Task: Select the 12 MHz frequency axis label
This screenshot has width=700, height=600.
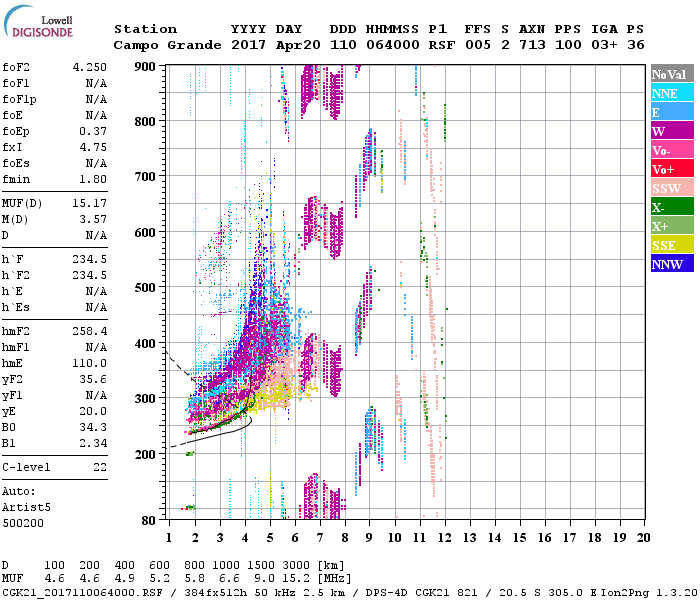Action: (x=444, y=538)
